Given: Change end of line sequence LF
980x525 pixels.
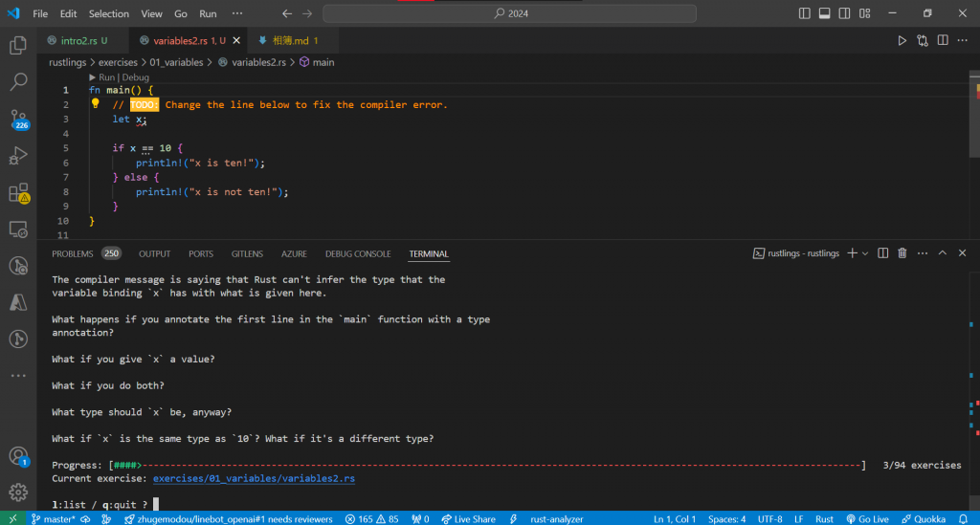Looking at the screenshot, I should click(x=798, y=518).
